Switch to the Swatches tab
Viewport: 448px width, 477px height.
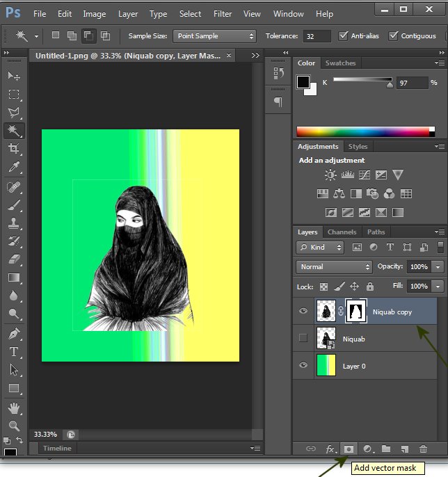point(340,63)
